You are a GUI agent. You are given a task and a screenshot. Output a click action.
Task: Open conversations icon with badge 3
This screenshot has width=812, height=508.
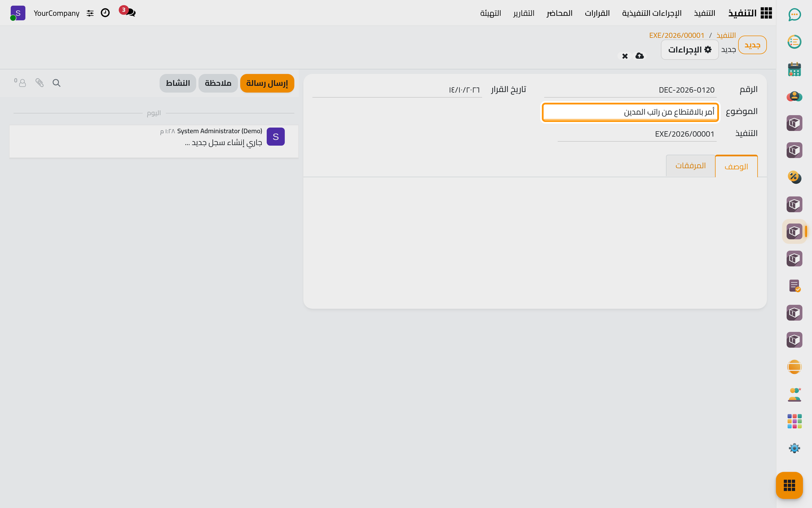click(128, 12)
